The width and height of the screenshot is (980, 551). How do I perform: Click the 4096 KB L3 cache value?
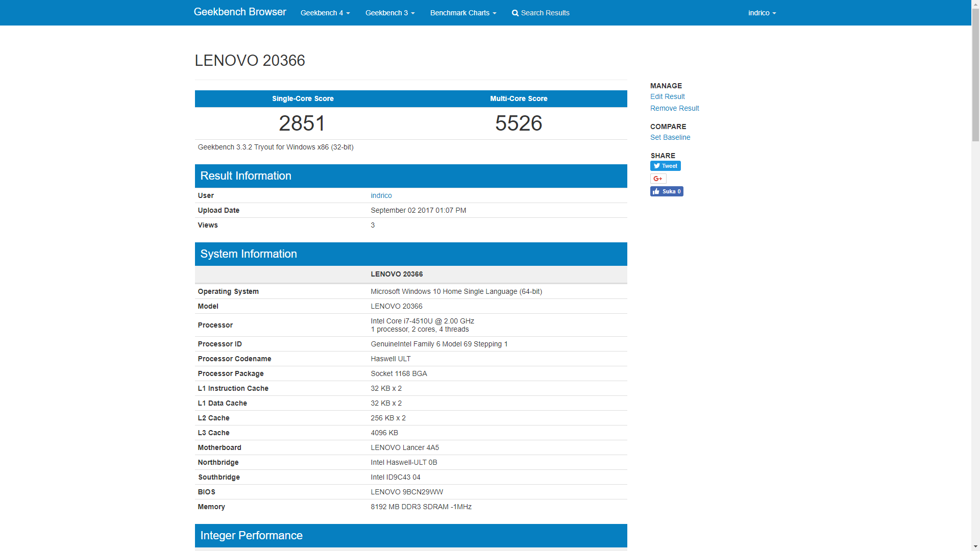384,433
